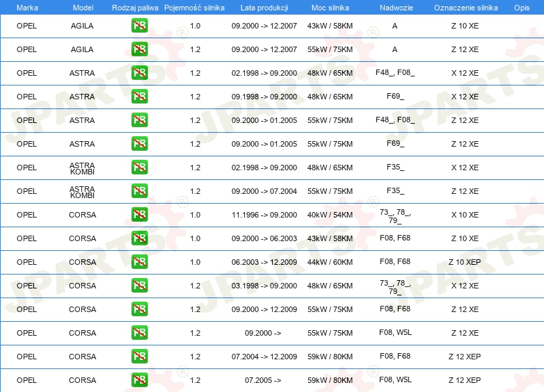Click fuel icon in Corsa 07.2005 row

[x=139, y=380]
